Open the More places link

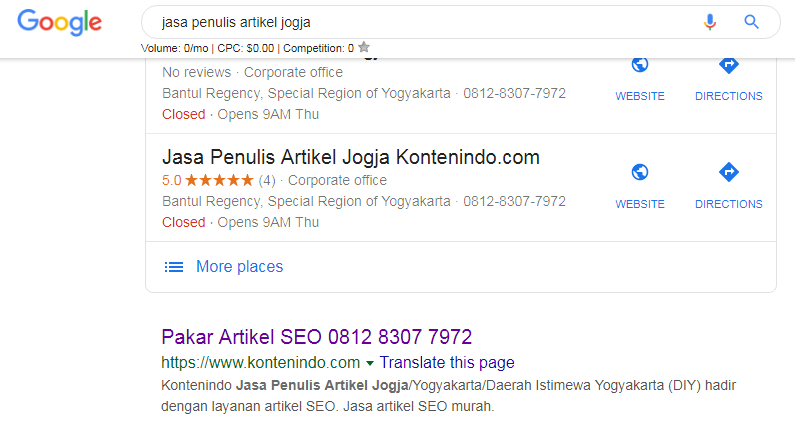(239, 266)
